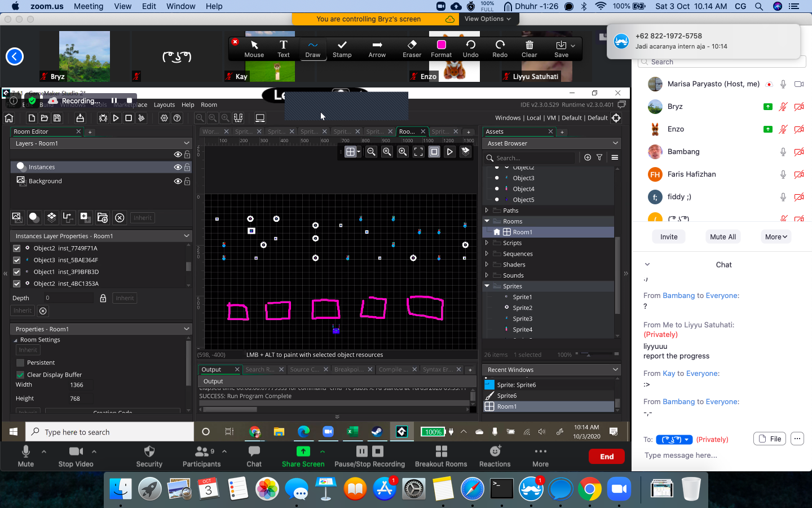Open GameMaker Room menu

pyautogui.click(x=209, y=104)
